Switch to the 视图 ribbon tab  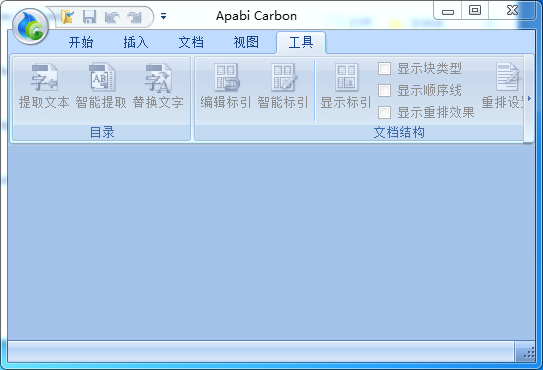246,42
